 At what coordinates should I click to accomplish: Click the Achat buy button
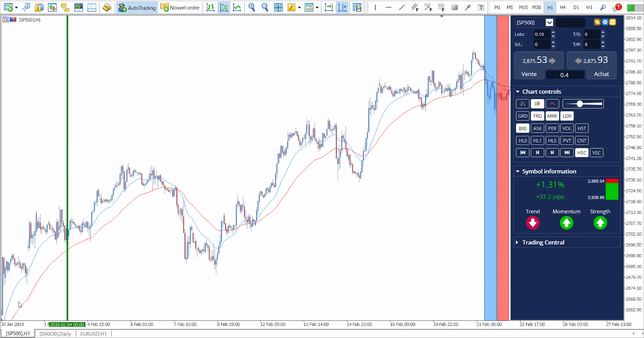601,74
